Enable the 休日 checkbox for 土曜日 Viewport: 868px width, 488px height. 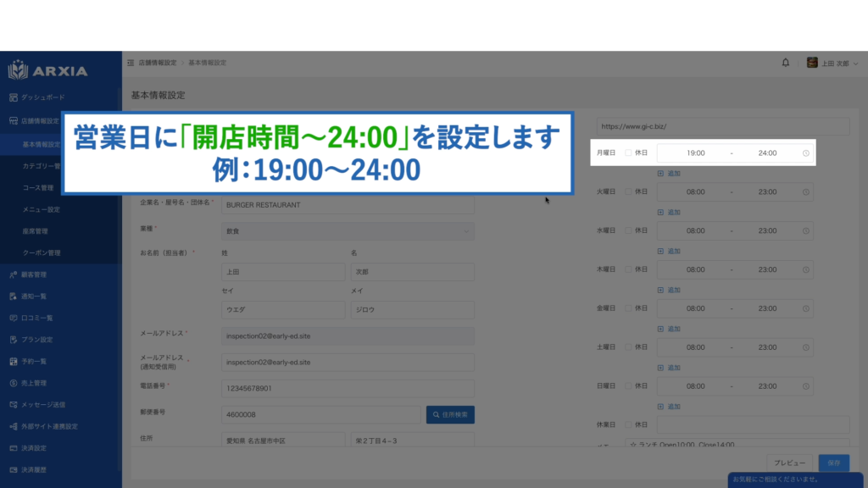tap(628, 347)
